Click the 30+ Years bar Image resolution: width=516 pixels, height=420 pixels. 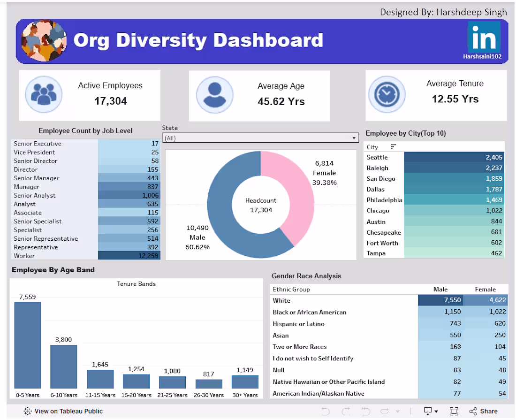(245, 382)
